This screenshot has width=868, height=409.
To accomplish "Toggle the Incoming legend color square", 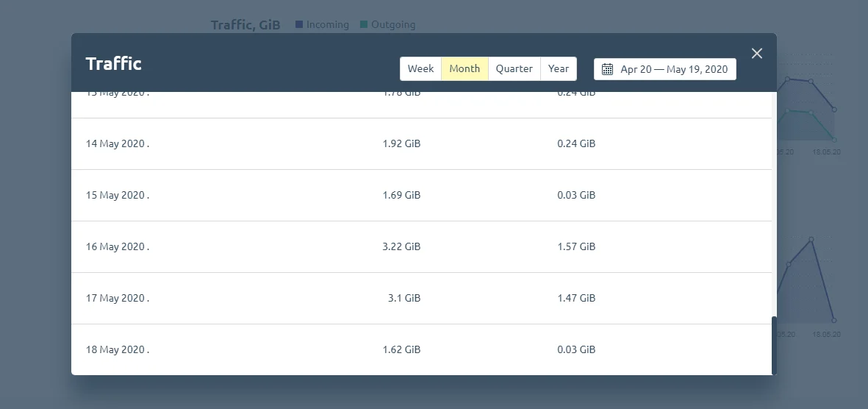I will tap(299, 24).
